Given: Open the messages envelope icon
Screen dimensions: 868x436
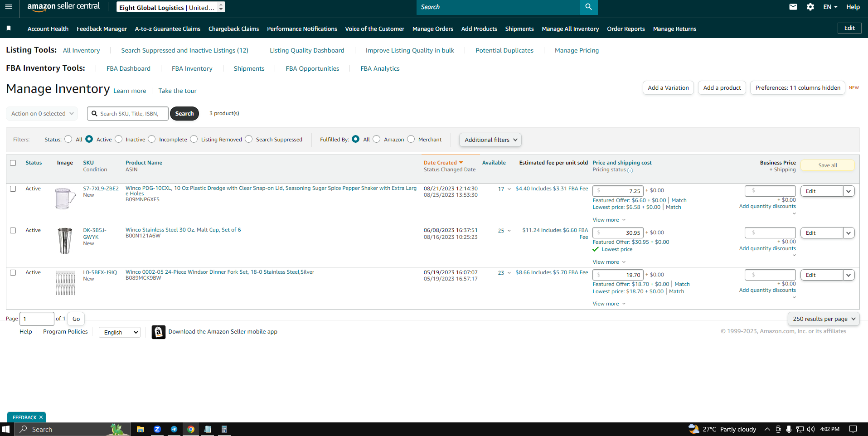Looking at the screenshot, I should [x=793, y=7].
